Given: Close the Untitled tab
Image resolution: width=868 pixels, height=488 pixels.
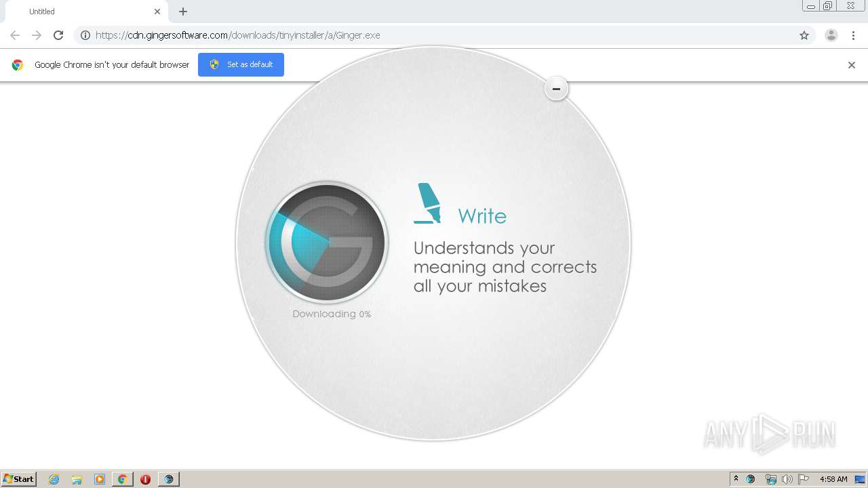Looking at the screenshot, I should tap(157, 12).
